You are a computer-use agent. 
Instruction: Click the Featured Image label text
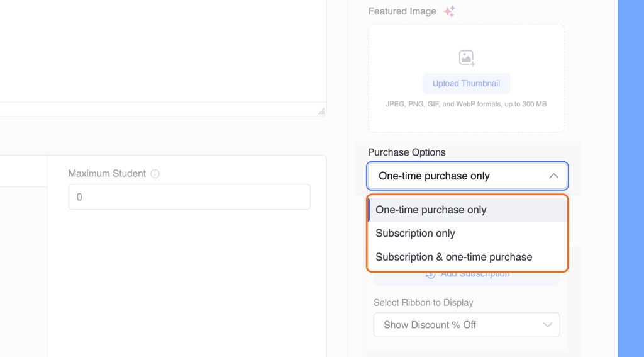402,11
